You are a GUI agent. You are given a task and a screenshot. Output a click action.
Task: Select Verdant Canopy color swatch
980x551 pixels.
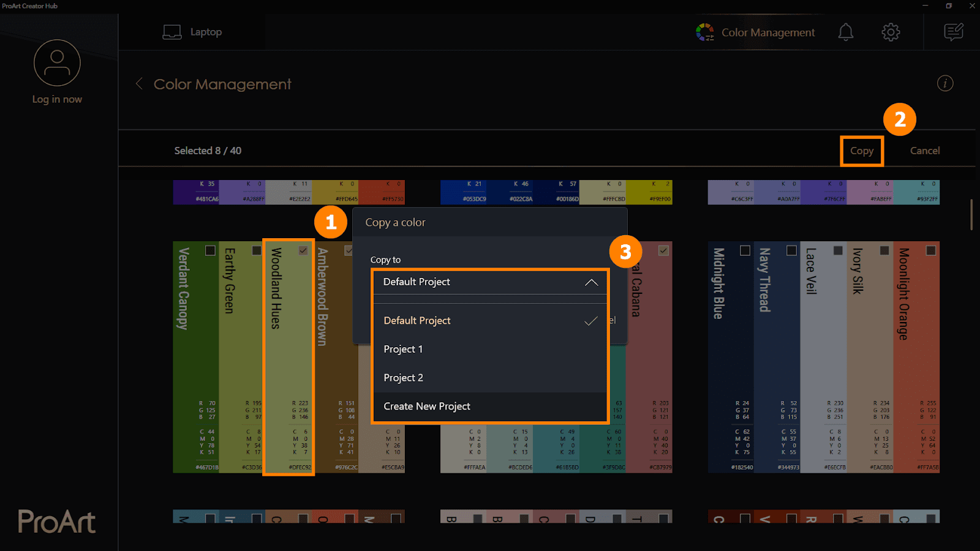196,357
